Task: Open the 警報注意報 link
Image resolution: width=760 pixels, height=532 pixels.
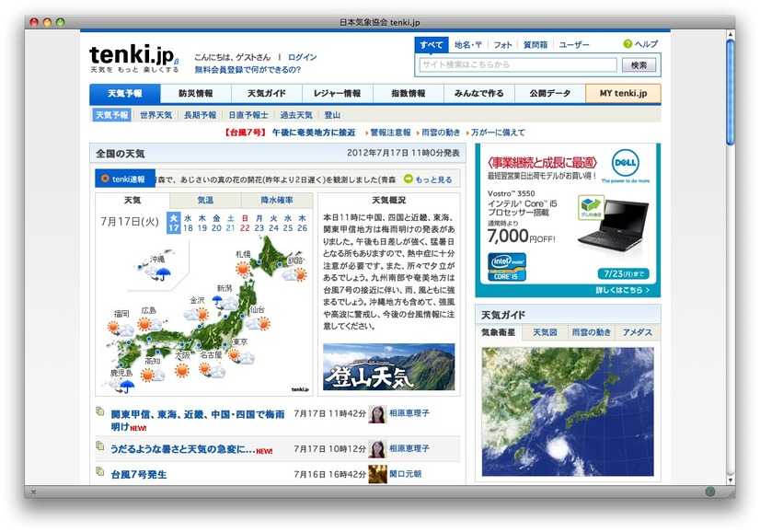Action: [390, 133]
